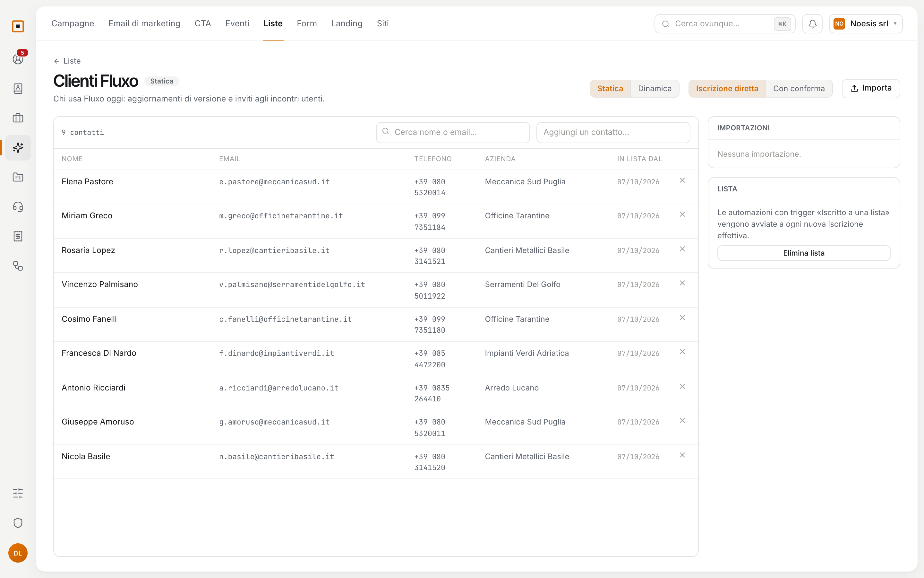The image size is (924, 578).
Task: Switch to the Eventi tab
Action: [x=237, y=24]
